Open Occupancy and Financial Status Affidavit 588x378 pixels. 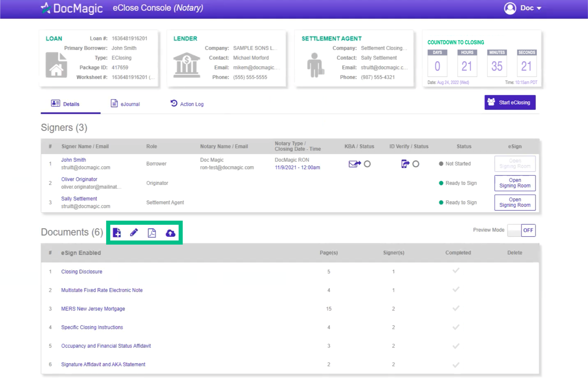pyautogui.click(x=106, y=346)
